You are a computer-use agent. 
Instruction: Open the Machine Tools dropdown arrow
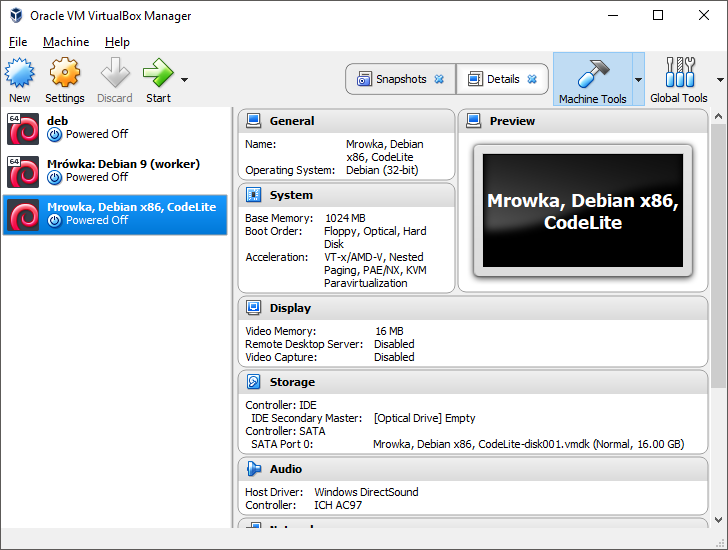(638, 80)
